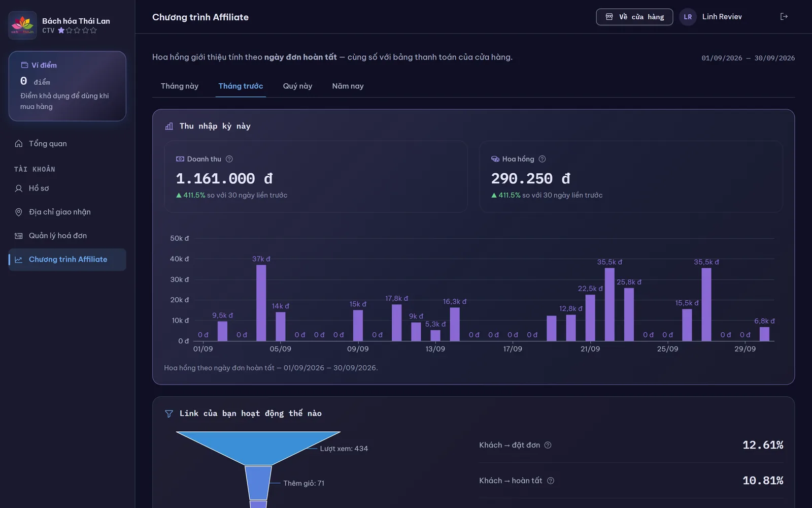Open the Chương trình Affiliate menu item
812x508 pixels.
(67, 260)
